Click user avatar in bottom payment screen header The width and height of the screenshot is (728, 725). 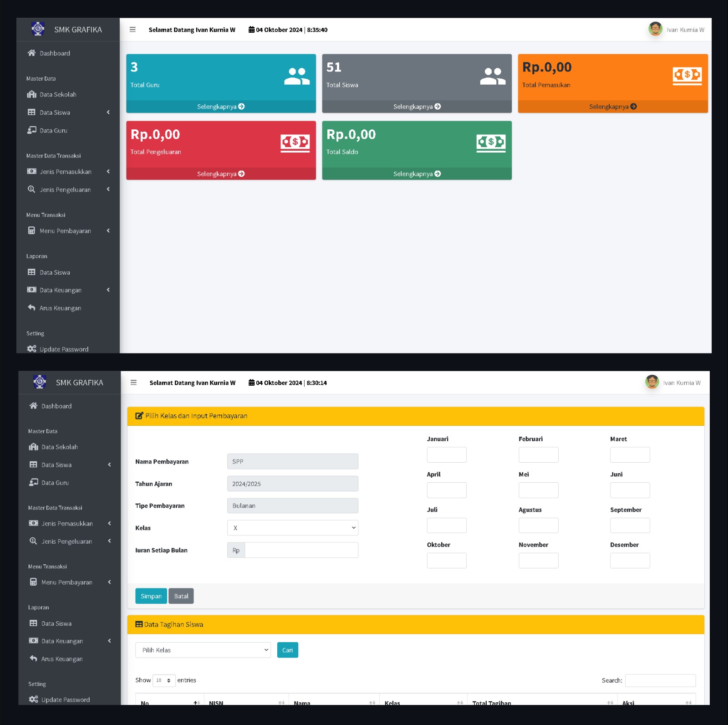(x=652, y=382)
